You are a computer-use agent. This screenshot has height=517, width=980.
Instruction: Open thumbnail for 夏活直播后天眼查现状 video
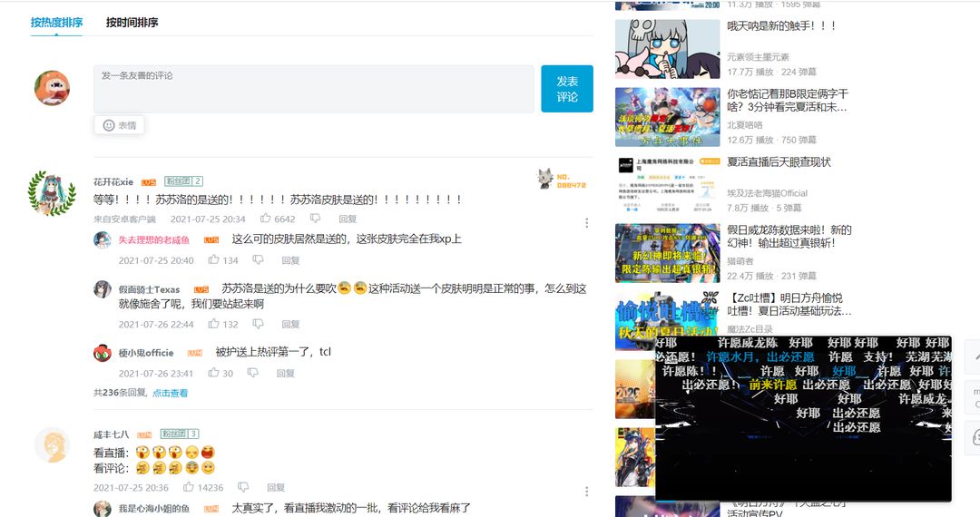(668, 185)
